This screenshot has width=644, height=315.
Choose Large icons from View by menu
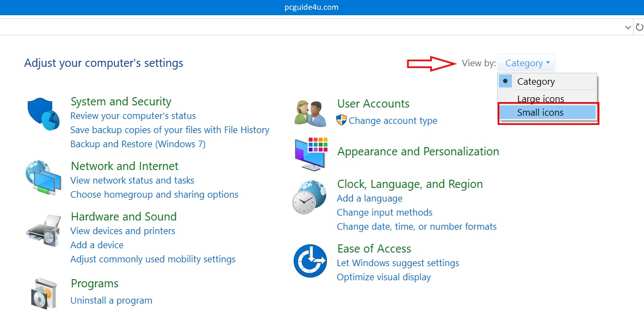(540, 99)
